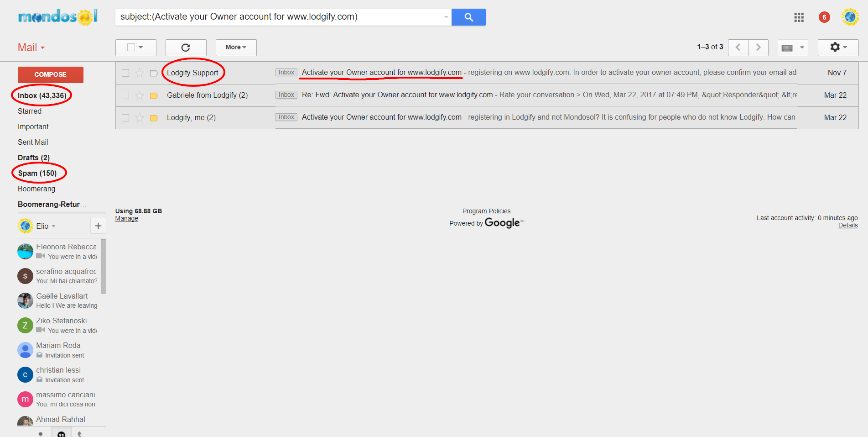Select the Lodgify Support email checkbox
Screen dimensions: 868x437
point(125,73)
